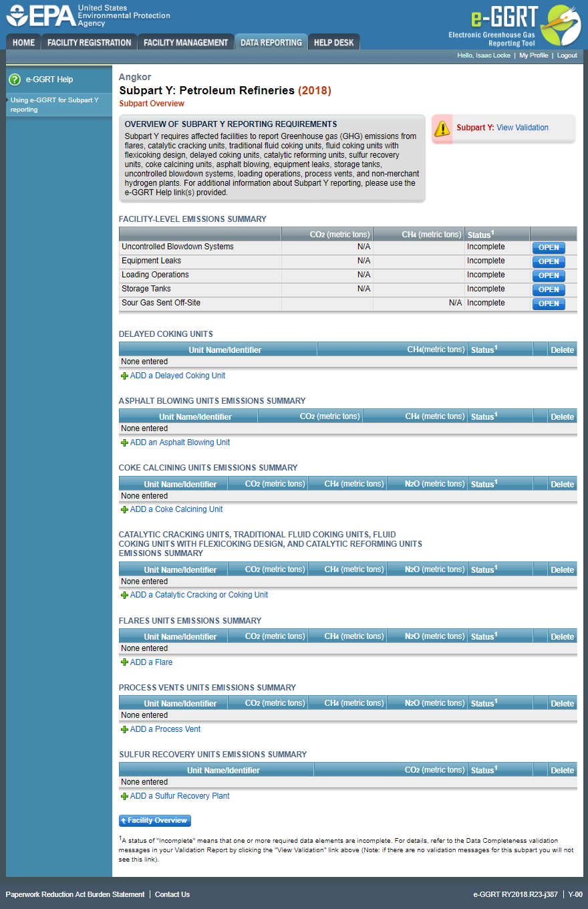The height and width of the screenshot is (909, 588).
Task: Click the green plus icon for Sulfur Recovery Plant
Action: point(124,796)
